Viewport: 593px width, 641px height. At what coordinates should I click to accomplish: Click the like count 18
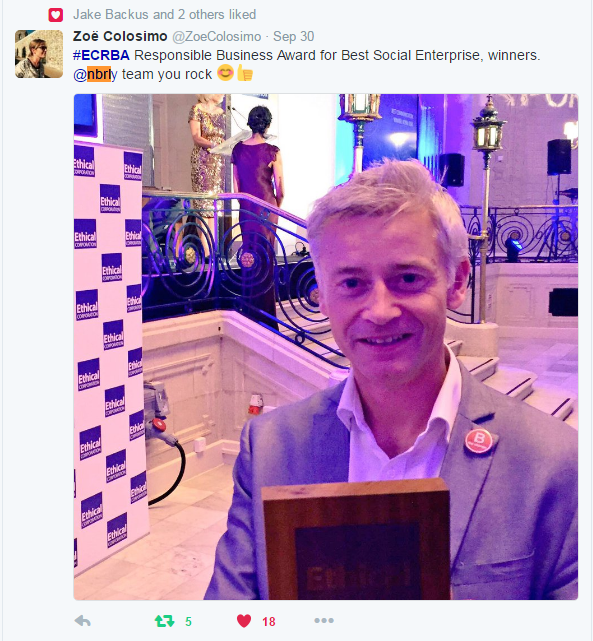(269, 622)
